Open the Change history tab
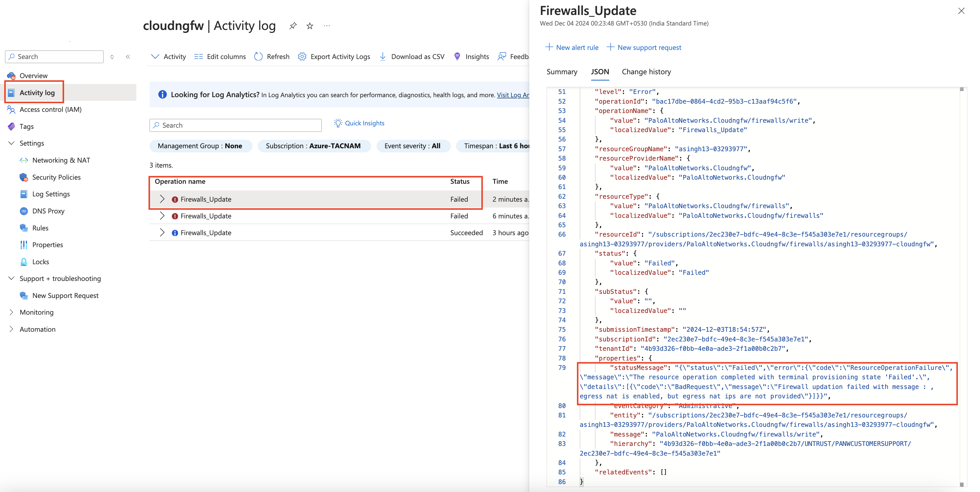The image size is (980, 492). [646, 72]
